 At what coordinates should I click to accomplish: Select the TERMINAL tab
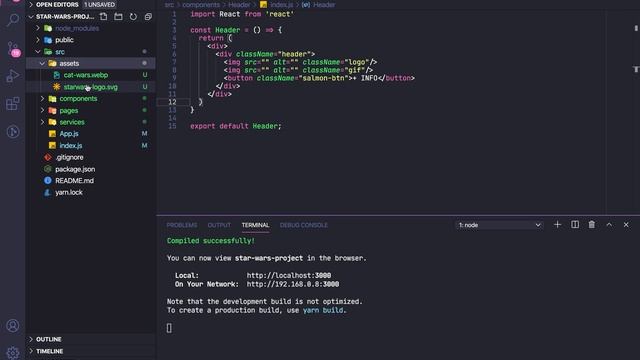coord(255,225)
